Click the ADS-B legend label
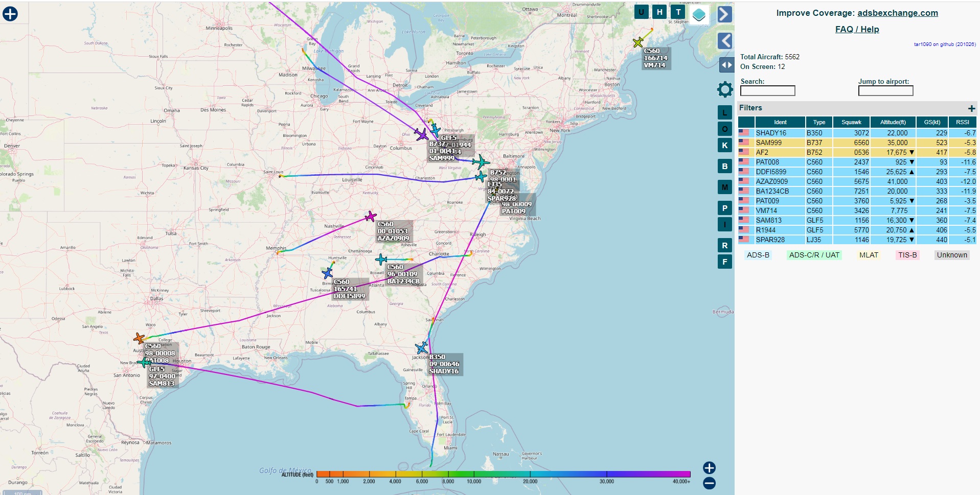 point(758,255)
